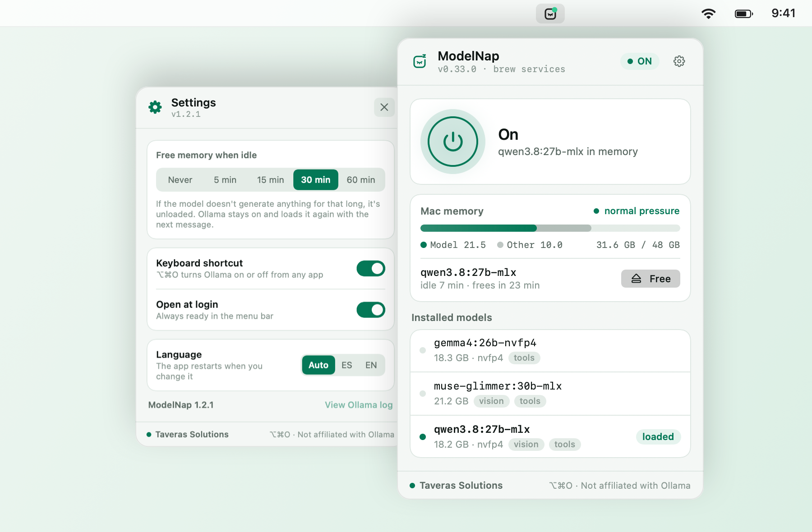Click the loaded badge on qwen3.8:27b-mlx
This screenshot has height=532, width=812.
tap(658, 437)
